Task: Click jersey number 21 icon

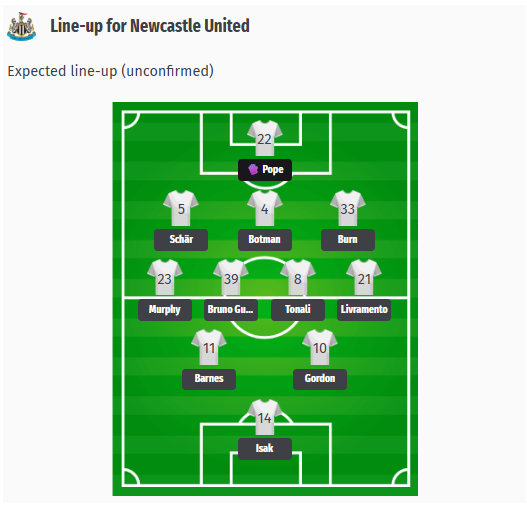Action: click(x=364, y=278)
